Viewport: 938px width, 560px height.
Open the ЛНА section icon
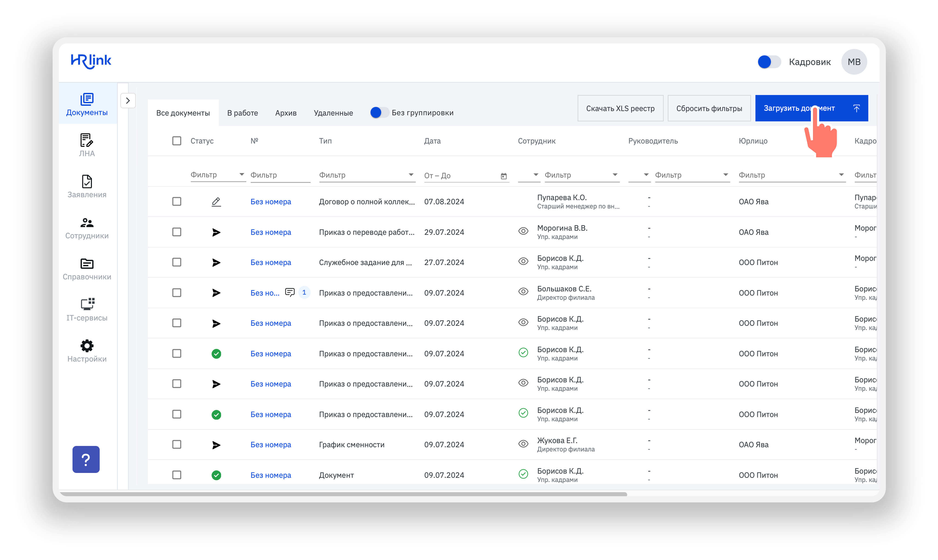(x=87, y=140)
